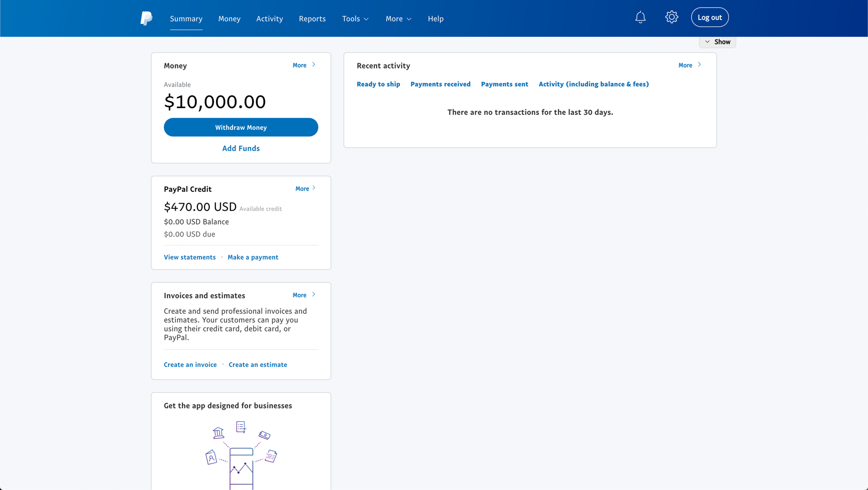Click the PayPal logo icon
The image size is (868, 490).
[146, 19]
